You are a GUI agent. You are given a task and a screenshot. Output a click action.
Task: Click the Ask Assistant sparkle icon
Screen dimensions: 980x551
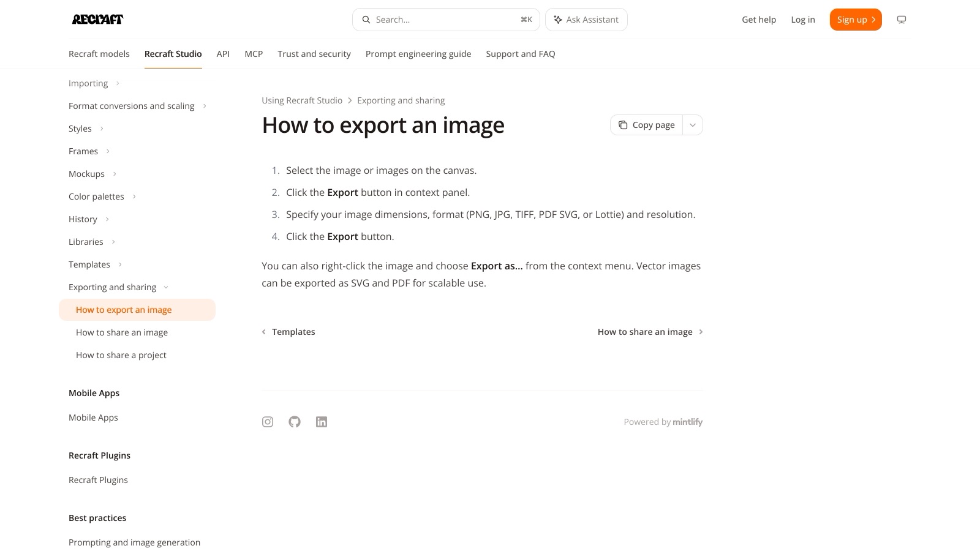point(558,20)
